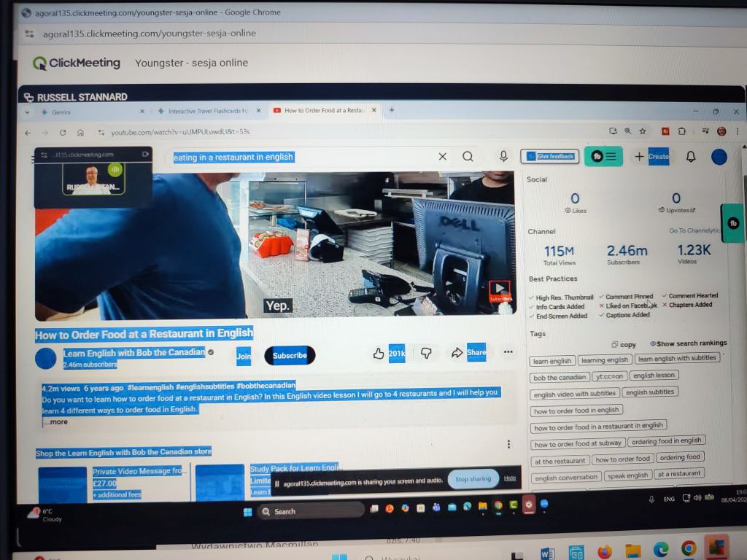The image size is (747, 560).
Task: Like the video with thumbs-up icon
Action: 379,354
